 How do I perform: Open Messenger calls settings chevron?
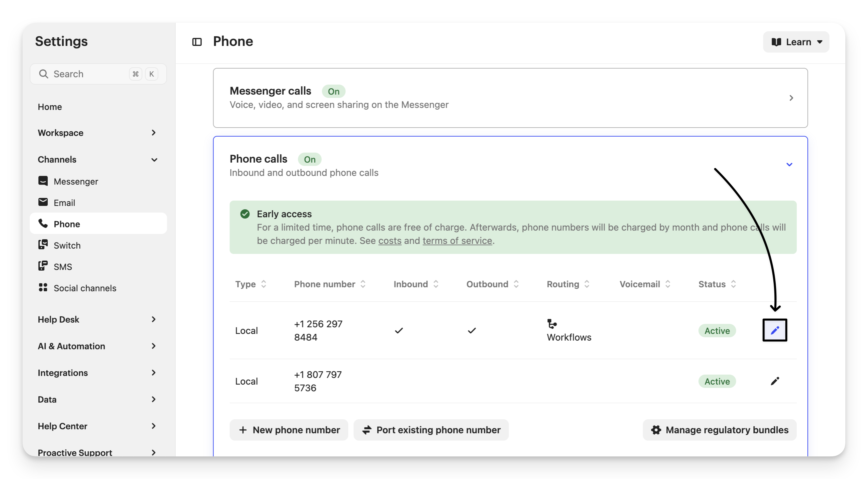[x=791, y=98]
